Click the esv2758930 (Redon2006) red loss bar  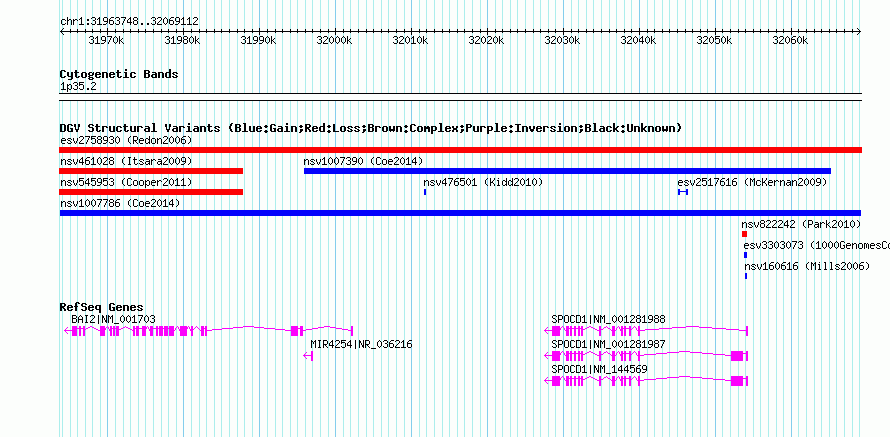click(x=460, y=150)
